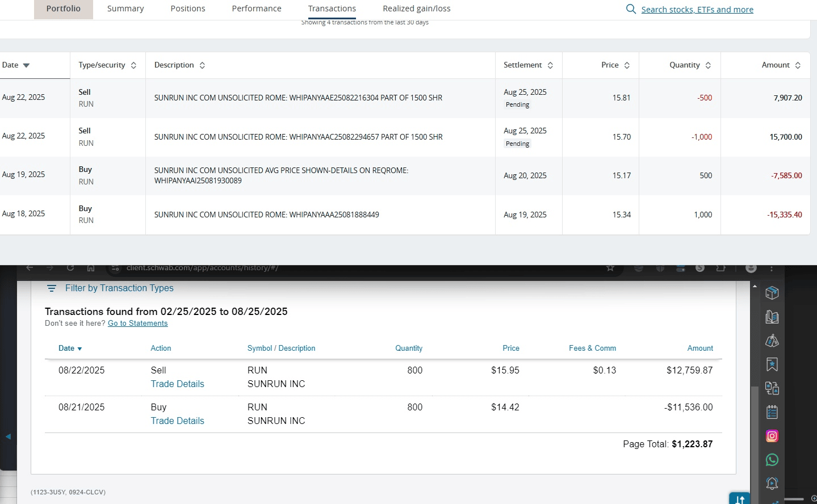Click the blue up-down arrows floating button

[x=739, y=499]
